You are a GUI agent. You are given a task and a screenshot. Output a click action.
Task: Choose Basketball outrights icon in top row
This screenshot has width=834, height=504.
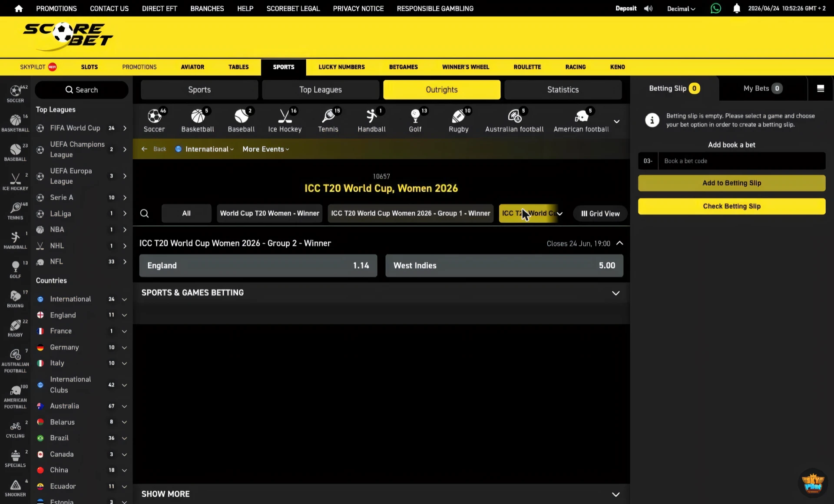[x=198, y=120]
